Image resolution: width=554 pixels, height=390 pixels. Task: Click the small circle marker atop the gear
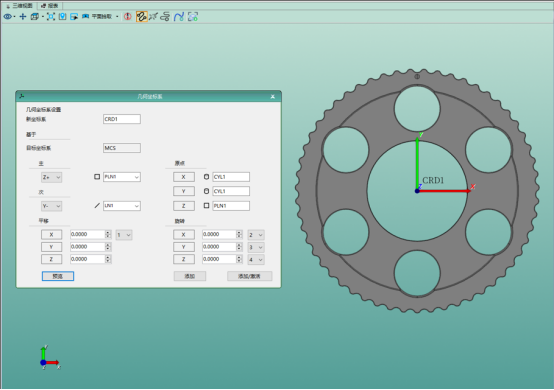coord(417,76)
